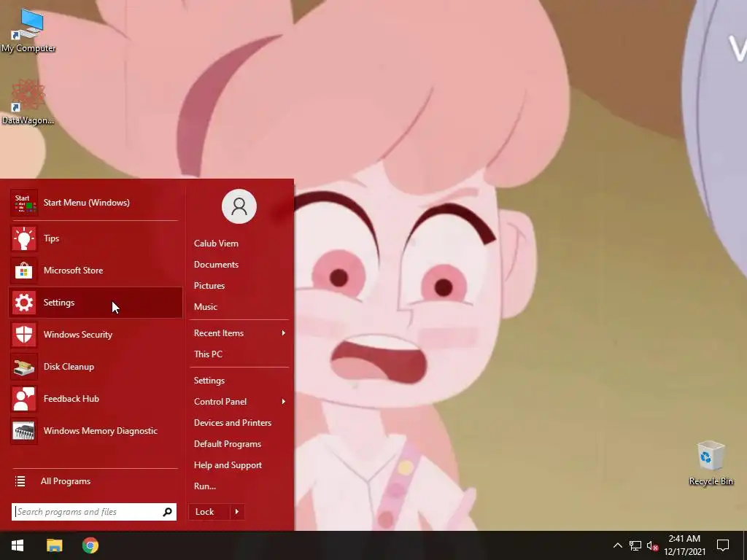Screen dimensions: 747x560
Task: Open the Microsoft Store bag icon
Action: tap(23, 271)
